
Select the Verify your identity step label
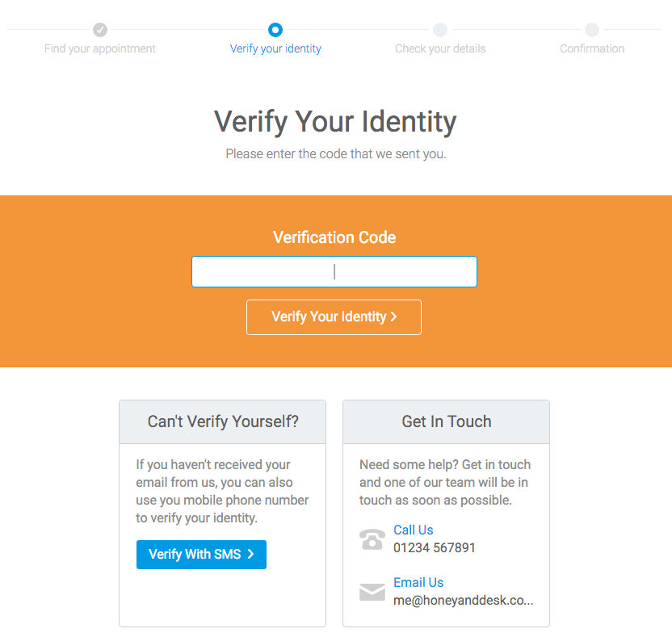[x=275, y=48]
